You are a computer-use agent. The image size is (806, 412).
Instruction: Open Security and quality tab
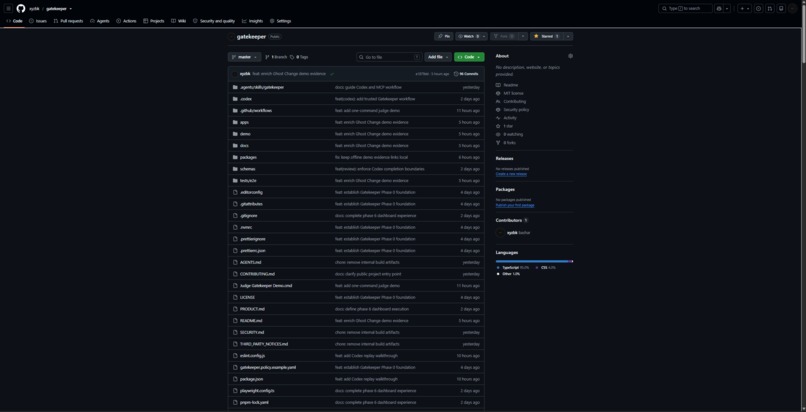[x=214, y=21]
